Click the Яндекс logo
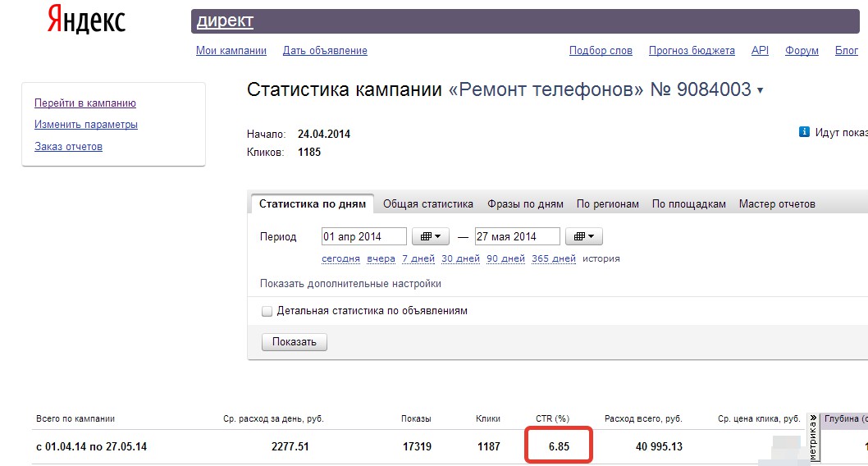 [86, 20]
